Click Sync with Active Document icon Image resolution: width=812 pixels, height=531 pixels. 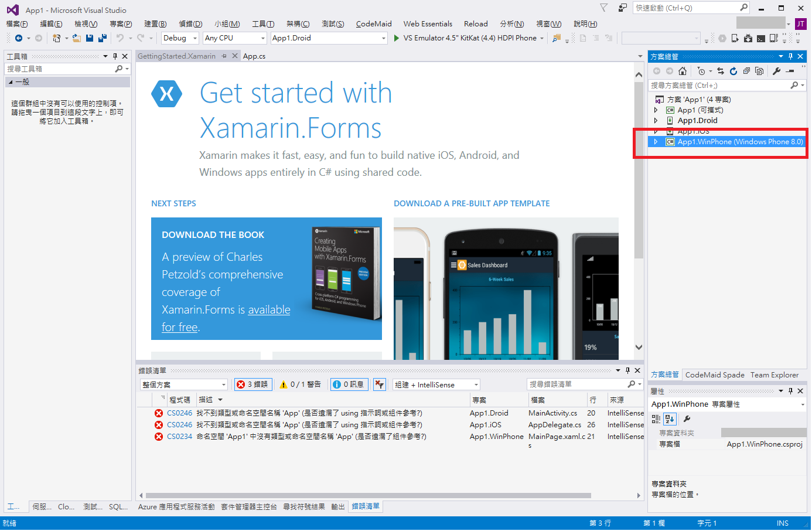(721, 71)
